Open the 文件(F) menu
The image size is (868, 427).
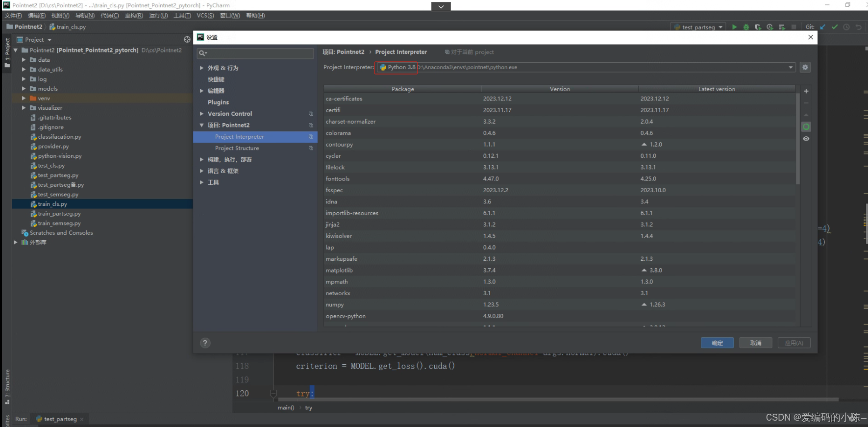(x=13, y=16)
